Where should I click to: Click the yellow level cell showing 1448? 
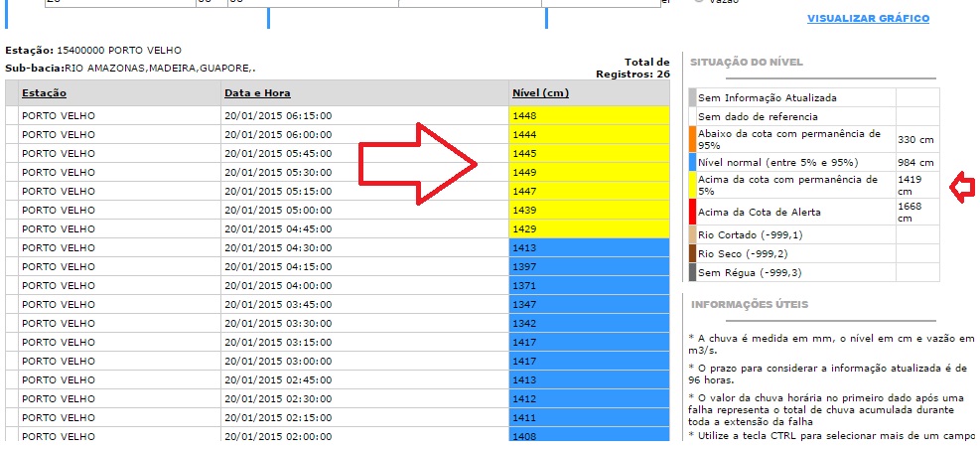[590, 115]
